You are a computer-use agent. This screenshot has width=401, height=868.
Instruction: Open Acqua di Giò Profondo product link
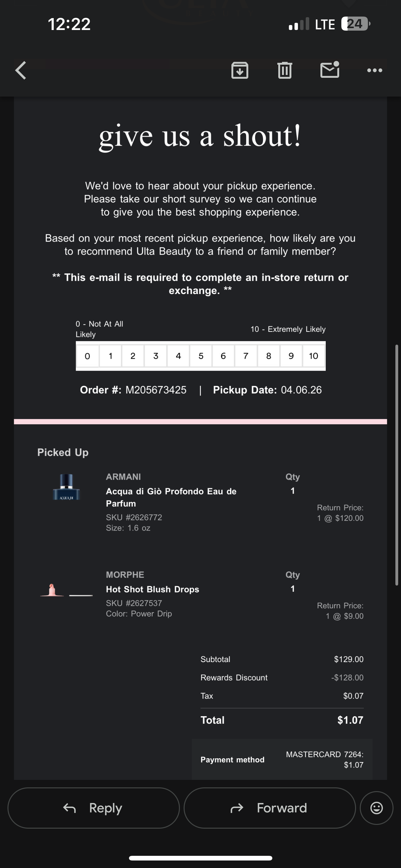point(171,497)
